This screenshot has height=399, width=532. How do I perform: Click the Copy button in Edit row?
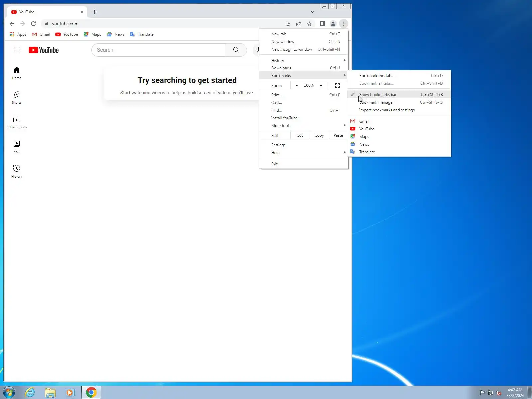click(x=319, y=135)
